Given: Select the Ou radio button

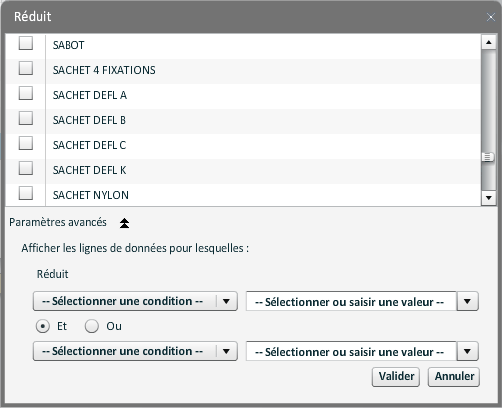Looking at the screenshot, I should tap(91, 326).
